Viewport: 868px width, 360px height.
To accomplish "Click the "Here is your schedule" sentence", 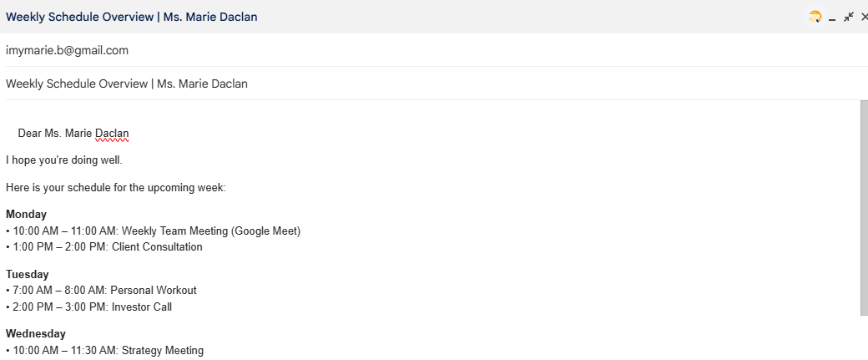I will (x=115, y=188).
